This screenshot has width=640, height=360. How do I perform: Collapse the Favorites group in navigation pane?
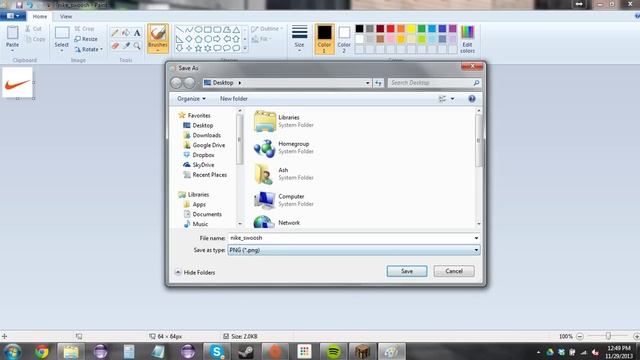click(195, 116)
